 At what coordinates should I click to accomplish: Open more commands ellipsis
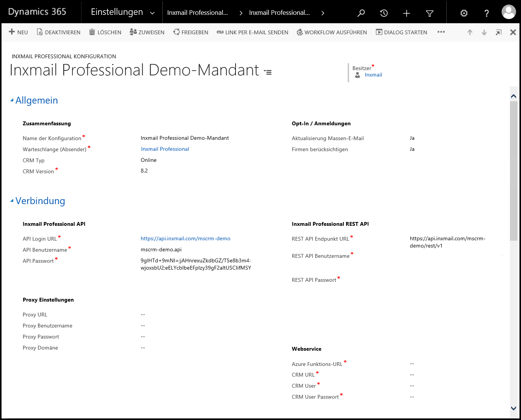click(441, 32)
